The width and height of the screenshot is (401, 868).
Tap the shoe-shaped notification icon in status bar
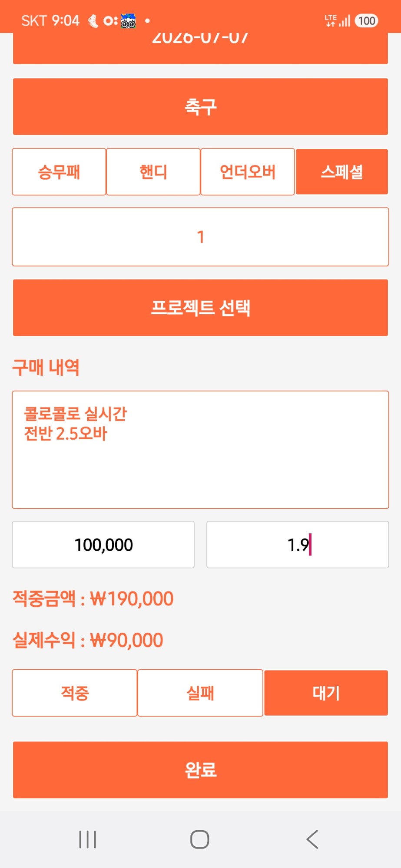click(x=93, y=21)
